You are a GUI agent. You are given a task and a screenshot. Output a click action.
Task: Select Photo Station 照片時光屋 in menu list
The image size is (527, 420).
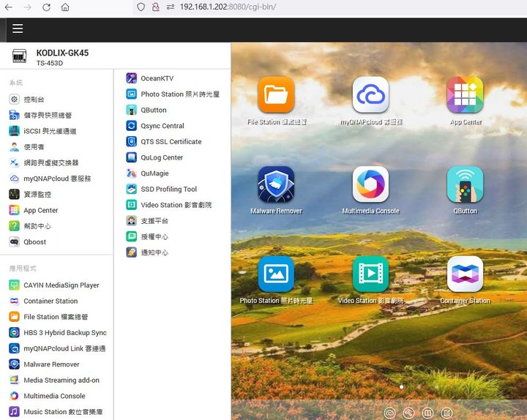coord(173,94)
